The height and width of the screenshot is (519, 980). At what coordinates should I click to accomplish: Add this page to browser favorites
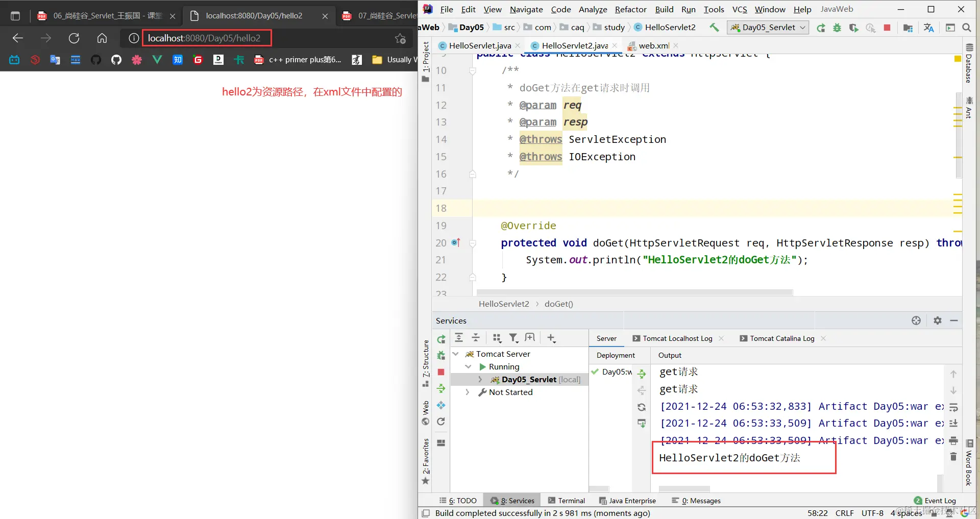click(x=401, y=38)
